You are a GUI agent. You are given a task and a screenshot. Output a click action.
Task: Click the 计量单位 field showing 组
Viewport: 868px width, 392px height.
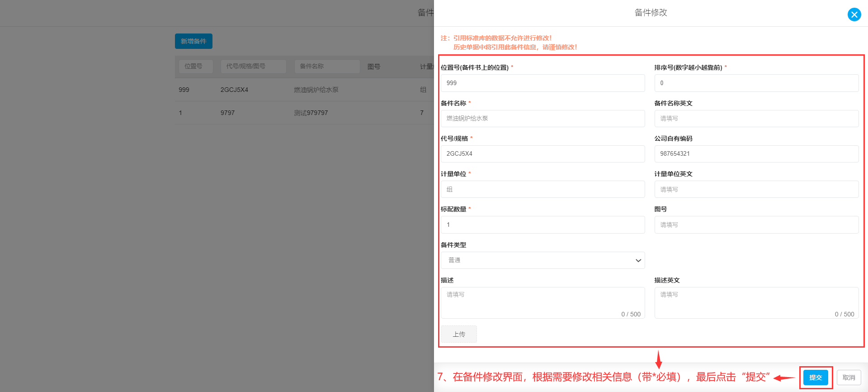pos(542,189)
